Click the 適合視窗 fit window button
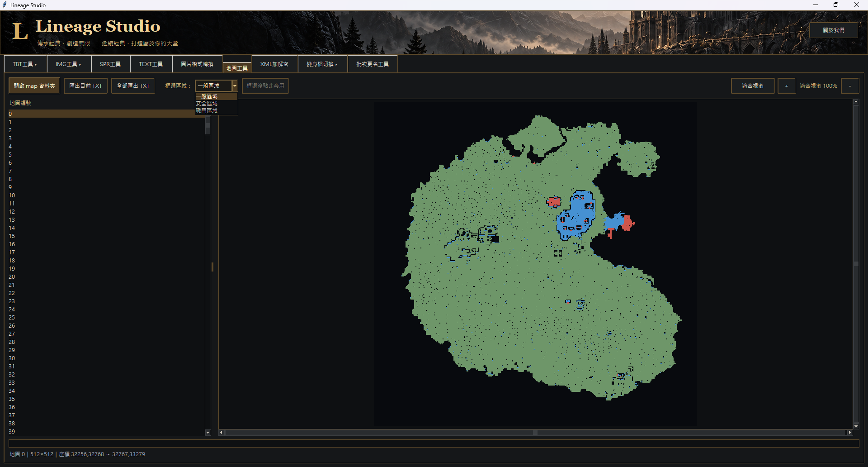This screenshot has width=868, height=467. [x=753, y=86]
